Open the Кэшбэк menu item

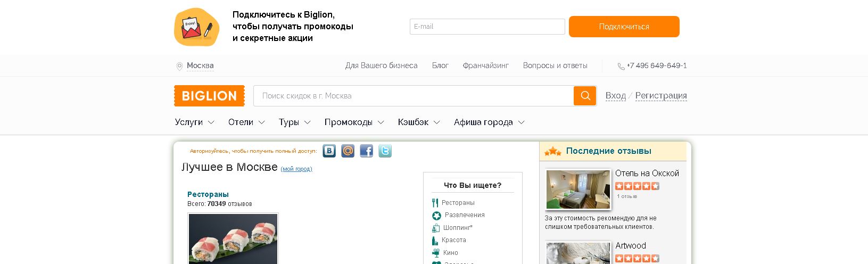(x=413, y=122)
